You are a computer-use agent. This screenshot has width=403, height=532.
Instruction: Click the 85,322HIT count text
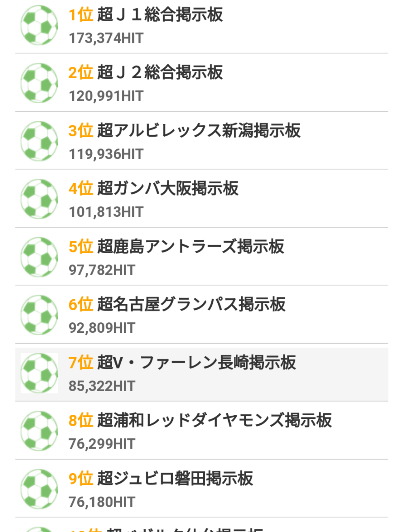(102, 386)
